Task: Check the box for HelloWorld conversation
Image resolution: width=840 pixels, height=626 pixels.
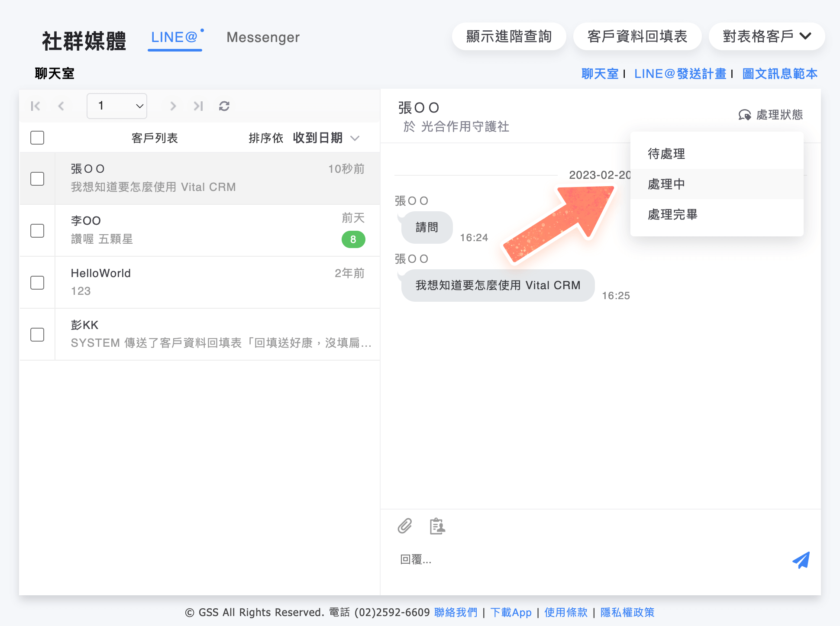Action: (x=37, y=282)
